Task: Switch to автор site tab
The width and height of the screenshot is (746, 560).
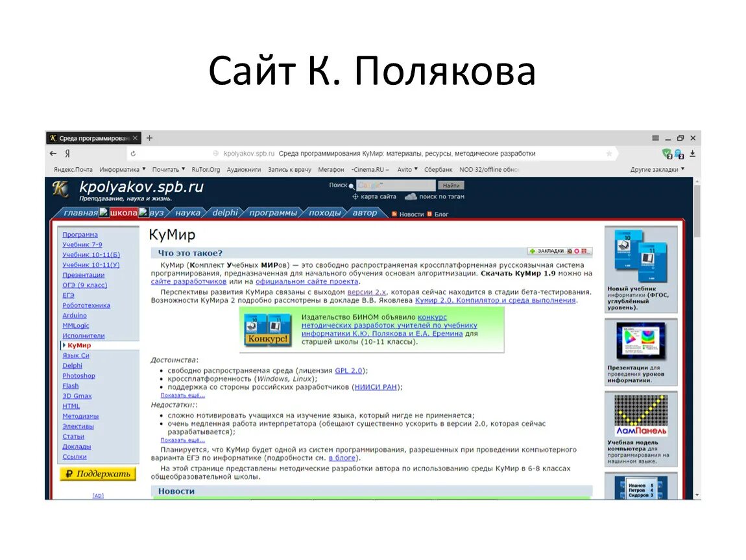Action: tap(365, 213)
